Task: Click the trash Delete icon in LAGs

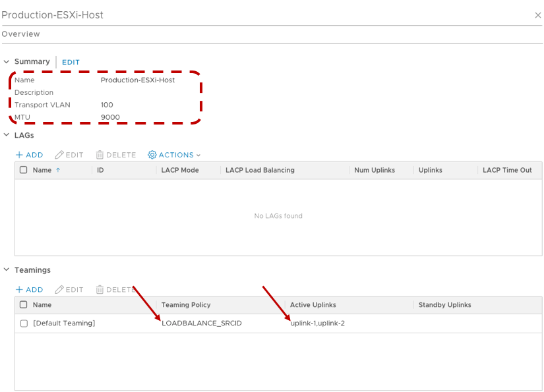Action: pos(100,155)
